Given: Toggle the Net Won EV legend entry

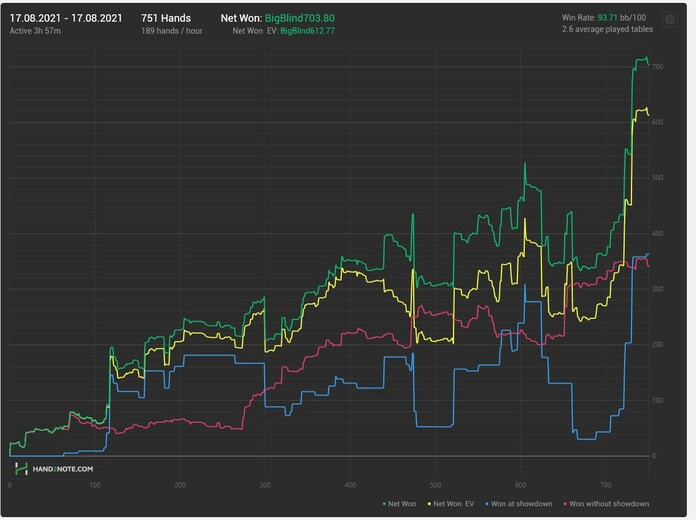Looking at the screenshot, I should click(451, 503).
